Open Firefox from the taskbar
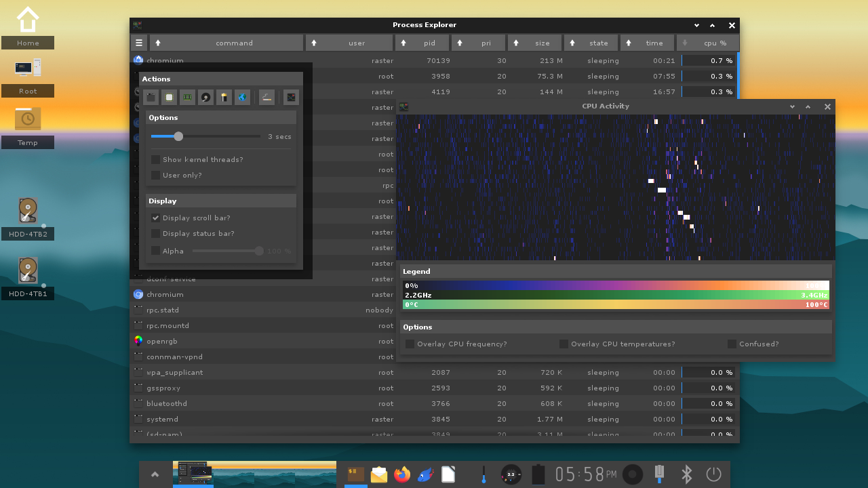 [402, 474]
